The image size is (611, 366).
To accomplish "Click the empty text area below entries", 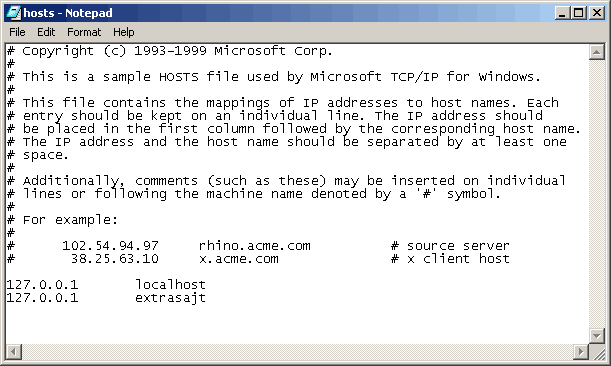I will (x=296, y=324).
